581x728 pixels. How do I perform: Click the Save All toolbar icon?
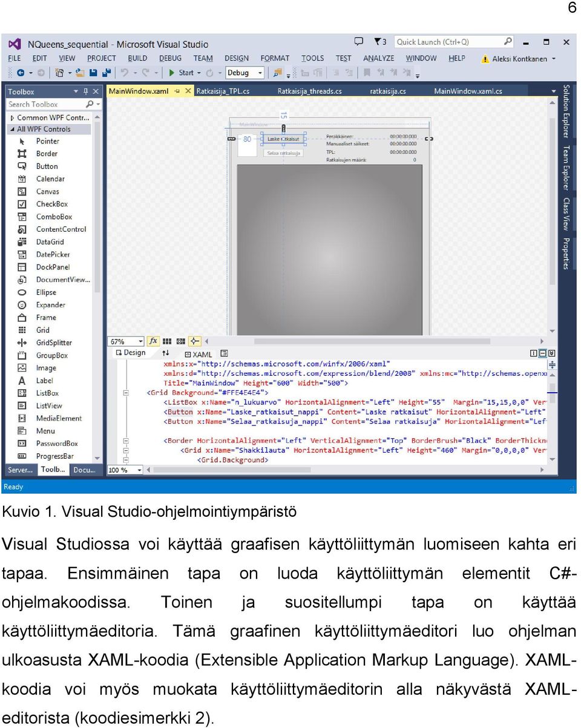(107, 73)
